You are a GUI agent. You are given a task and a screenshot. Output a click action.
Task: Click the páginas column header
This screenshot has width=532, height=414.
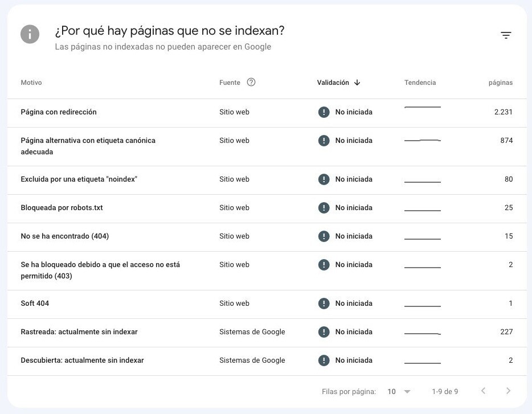click(x=500, y=83)
